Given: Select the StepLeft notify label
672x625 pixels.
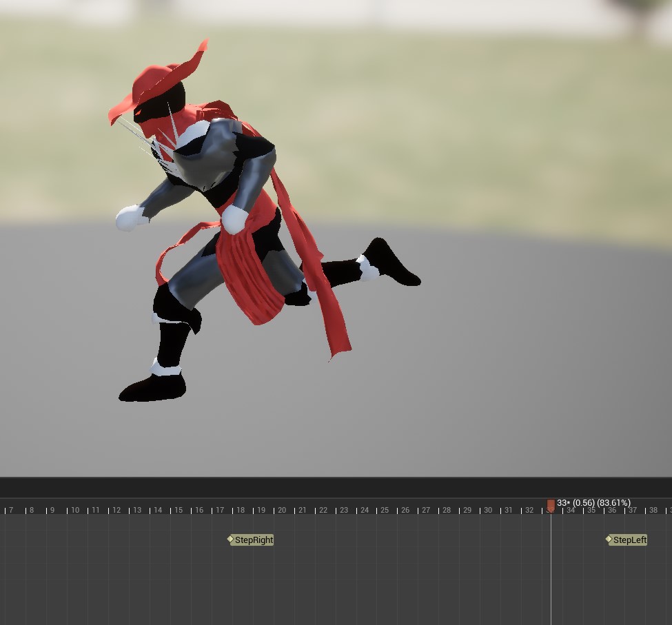Looking at the screenshot, I should pyautogui.click(x=629, y=540).
